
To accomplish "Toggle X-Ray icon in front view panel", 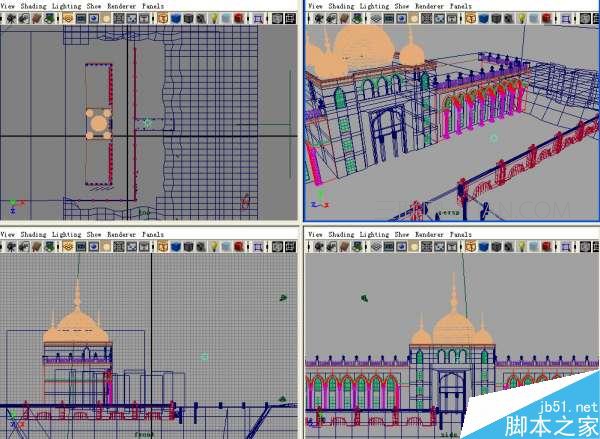I will point(277,246).
